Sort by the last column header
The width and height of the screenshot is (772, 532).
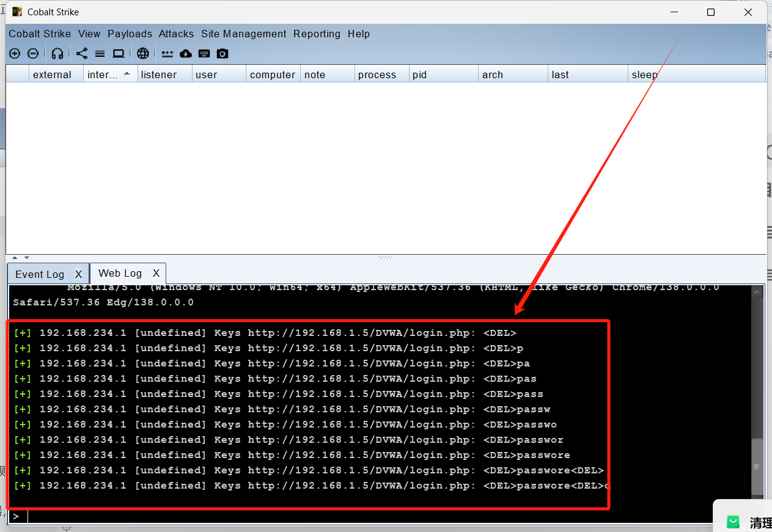[x=587, y=75]
